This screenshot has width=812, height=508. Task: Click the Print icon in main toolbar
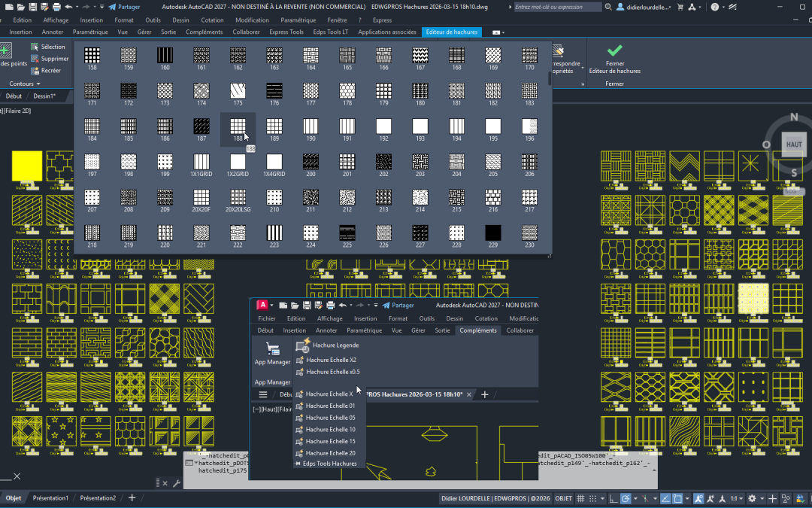pos(56,7)
